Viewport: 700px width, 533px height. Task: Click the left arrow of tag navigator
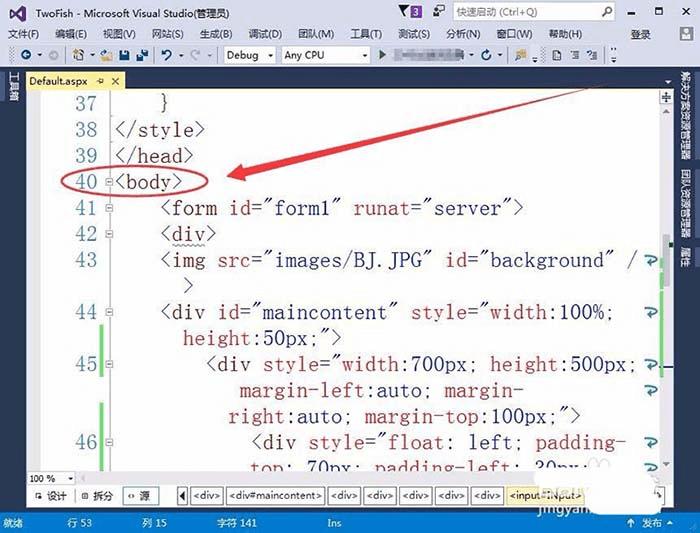(x=182, y=496)
